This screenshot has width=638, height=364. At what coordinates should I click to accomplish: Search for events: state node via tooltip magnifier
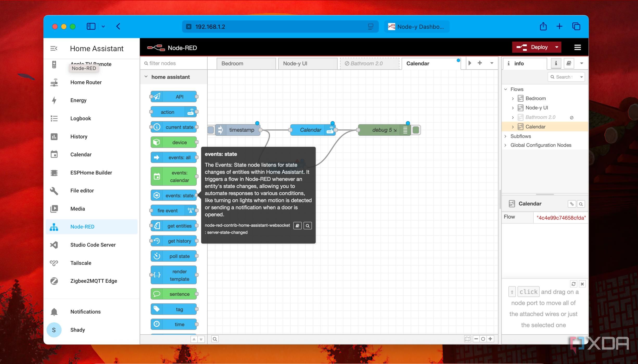pos(308,226)
